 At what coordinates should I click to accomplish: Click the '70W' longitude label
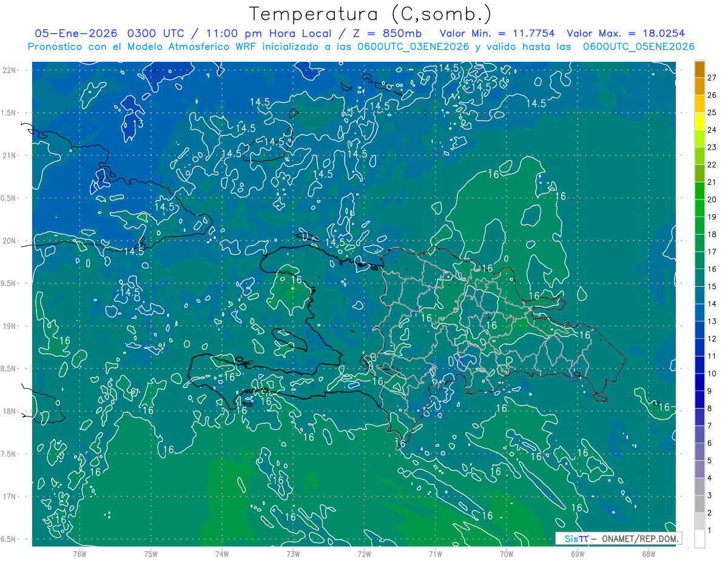(507, 554)
